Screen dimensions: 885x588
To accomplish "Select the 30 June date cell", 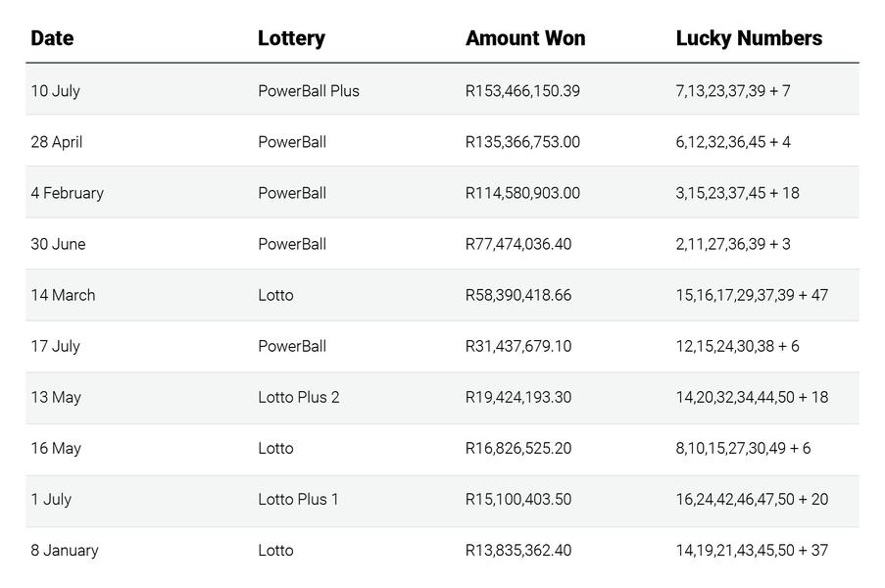I will pyautogui.click(x=58, y=244).
